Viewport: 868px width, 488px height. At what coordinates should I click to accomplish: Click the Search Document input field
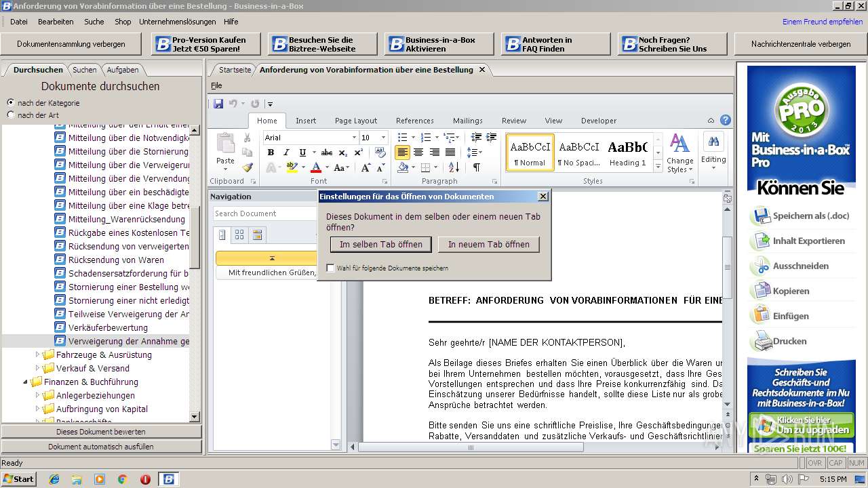point(264,213)
